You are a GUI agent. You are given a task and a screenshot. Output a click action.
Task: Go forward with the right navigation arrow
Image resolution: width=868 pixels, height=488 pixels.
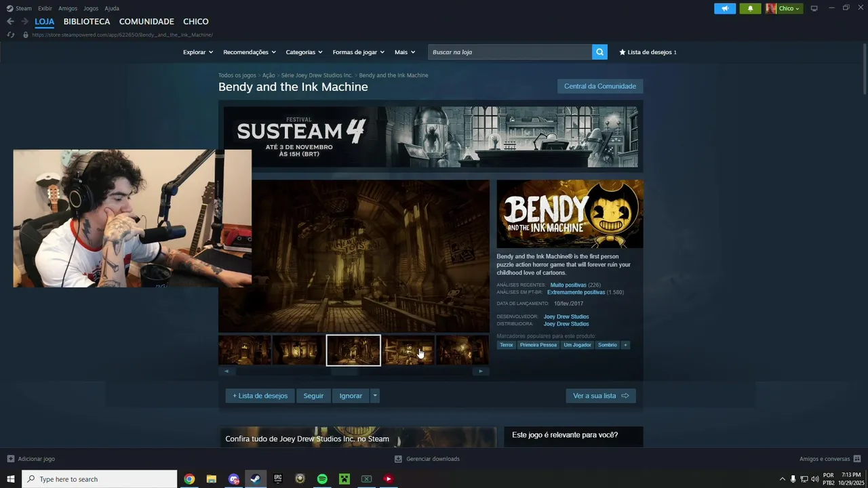24,22
